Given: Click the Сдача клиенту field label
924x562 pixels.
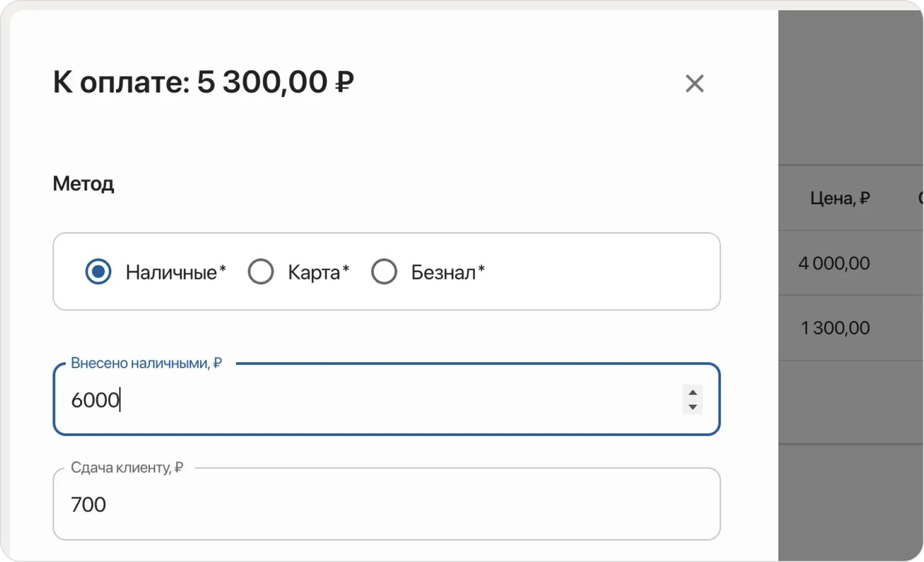Looking at the screenshot, I should [x=126, y=467].
